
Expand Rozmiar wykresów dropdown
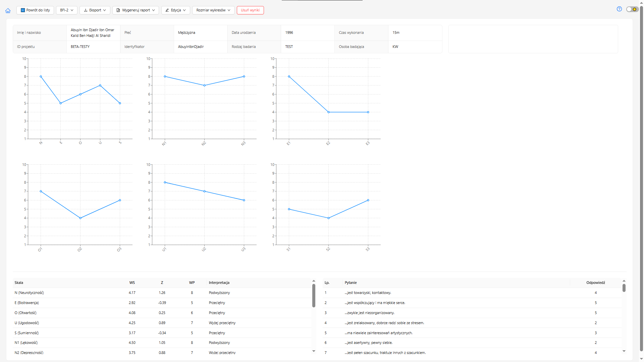click(x=213, y=10)
